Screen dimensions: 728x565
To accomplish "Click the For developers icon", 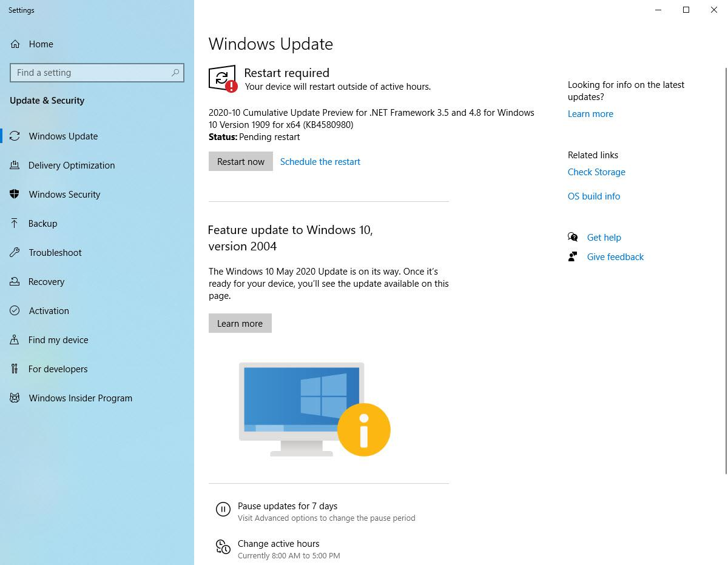I will click(x=15, y=369).
